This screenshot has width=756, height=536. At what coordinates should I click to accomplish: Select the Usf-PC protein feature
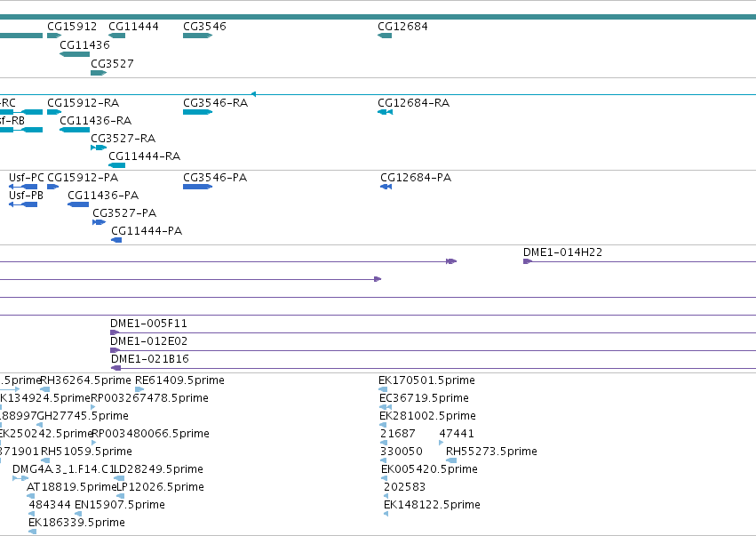pyautogui.click(x=23, y=187)
